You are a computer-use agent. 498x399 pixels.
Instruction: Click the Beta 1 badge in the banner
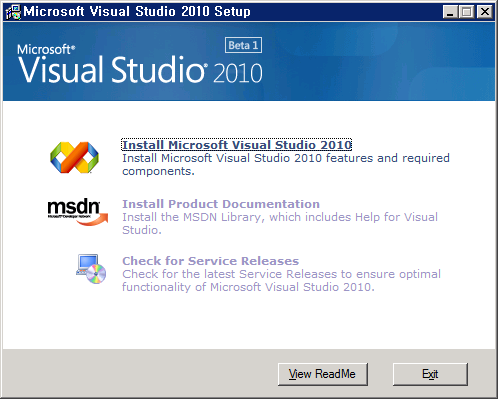243,45
